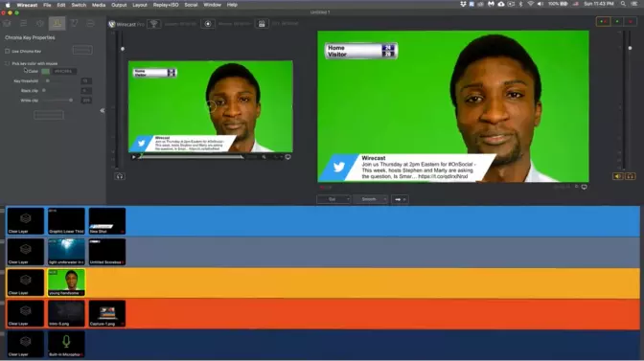Play the preview video
Screen dimensions: 644x361
click(133, 157)
